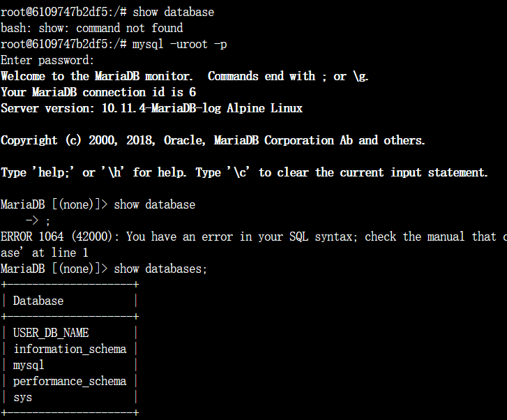Image resolution: width=507 pixels, height=420 pixels.
Task: Click 'show database' after the MariaDB prompt
Action: tap(154, 204)
